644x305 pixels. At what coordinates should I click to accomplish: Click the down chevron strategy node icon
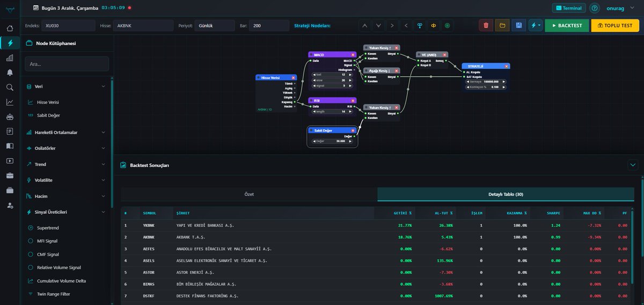[379, 25]
